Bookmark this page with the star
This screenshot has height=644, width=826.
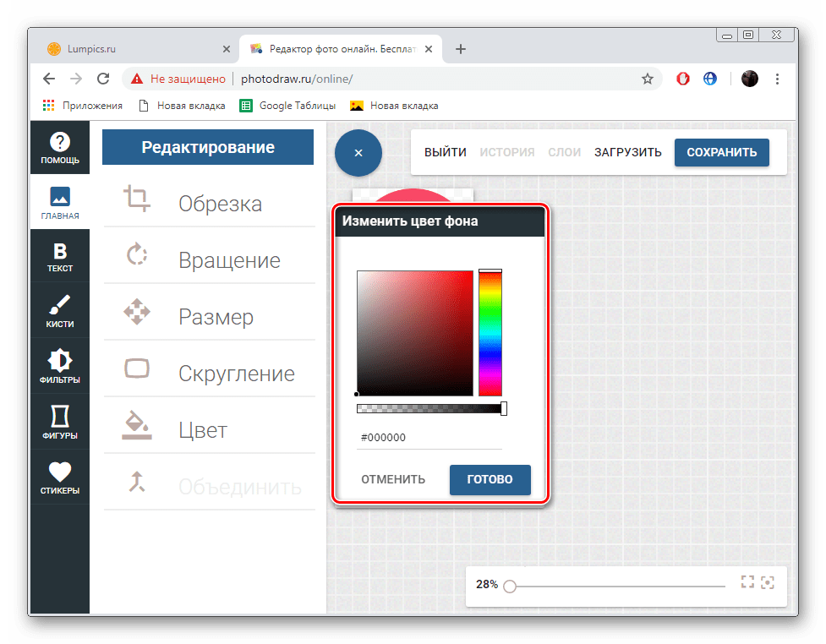point(648,79)
